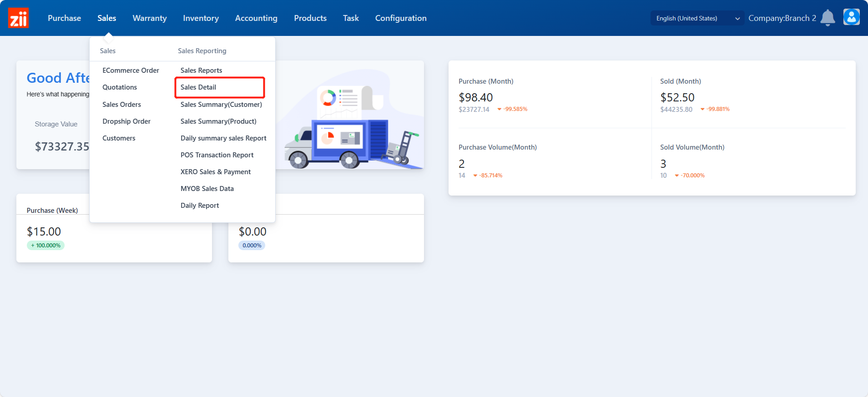
Task: Click Storage Value amount $73327.35
Action: (62, 146)
